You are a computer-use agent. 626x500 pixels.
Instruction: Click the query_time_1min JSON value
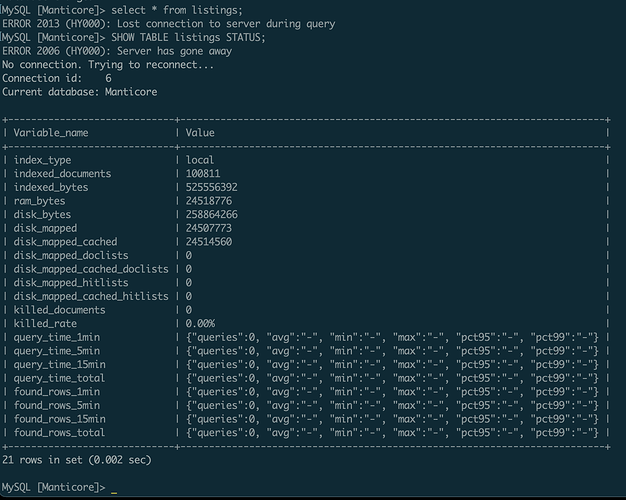tap(392, 337)
